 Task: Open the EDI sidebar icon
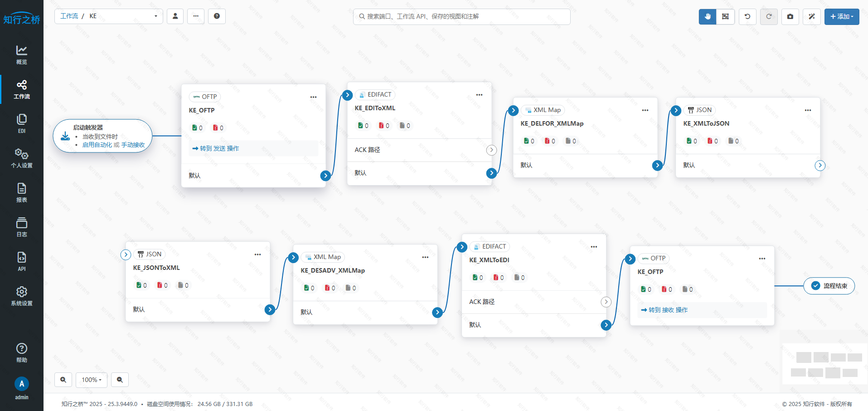pos(21,123)
